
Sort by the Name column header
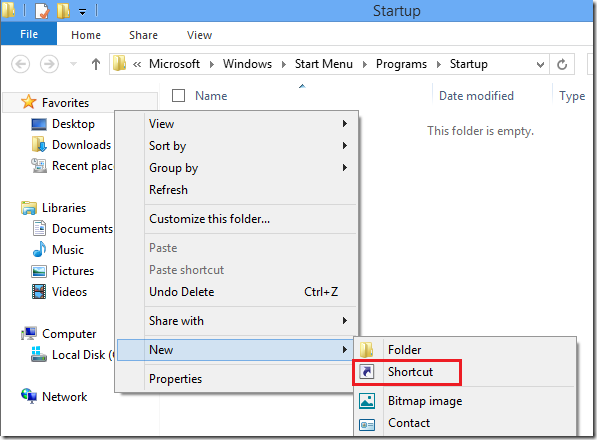click(211, 96)
